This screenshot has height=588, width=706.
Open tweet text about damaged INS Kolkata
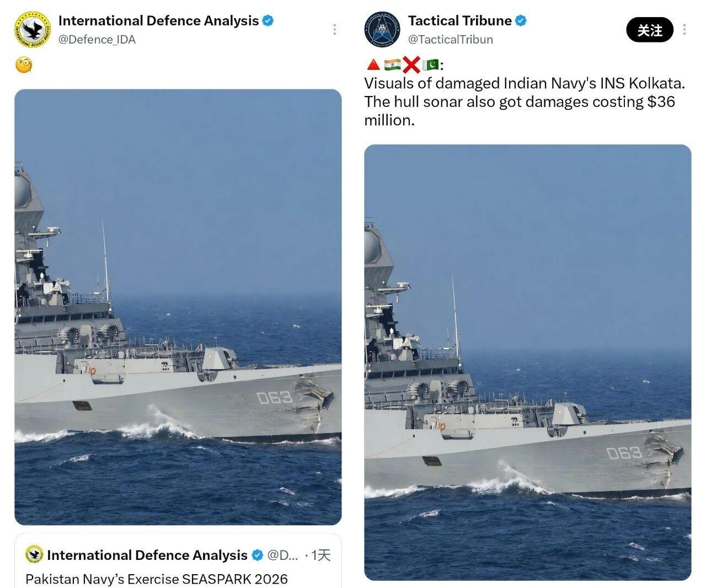click(525, 101)
